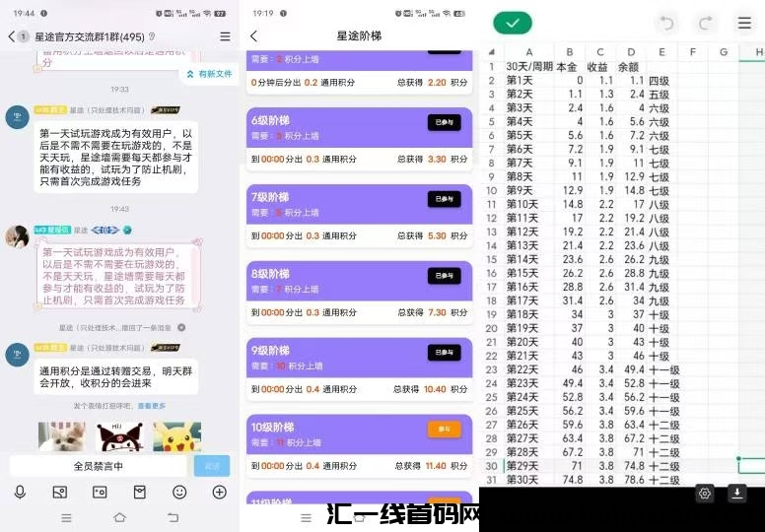Tap the microphone voice input icon
Image resolution: width=765 pixels, height=532 pixels.
coord(20,492)
